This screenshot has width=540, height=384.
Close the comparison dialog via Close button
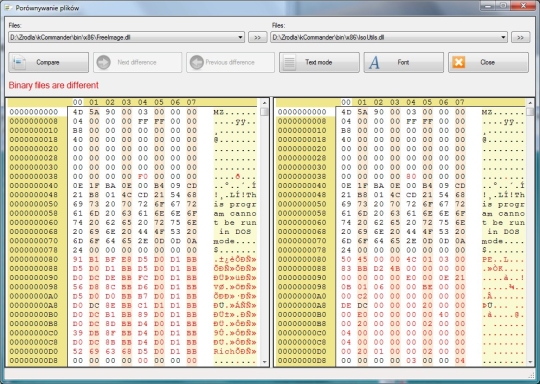488,62
